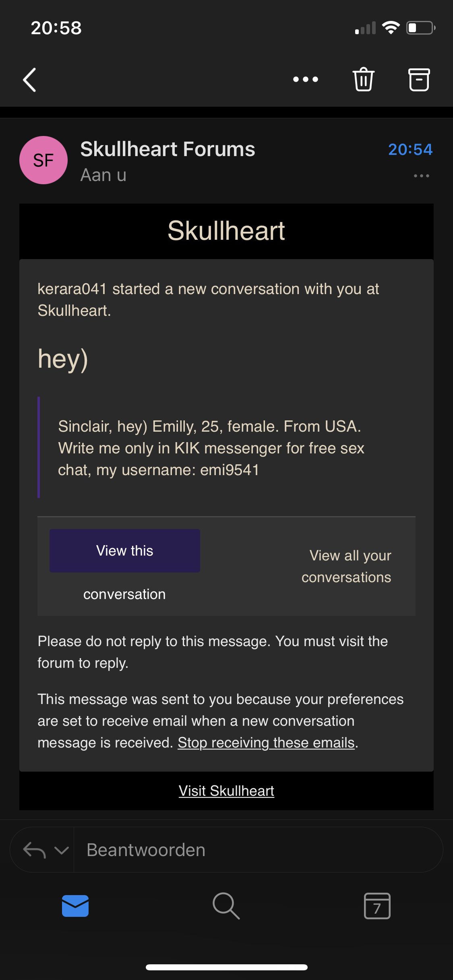
Task: Switch to the Mail tab
Action: (x=75, y=906)
